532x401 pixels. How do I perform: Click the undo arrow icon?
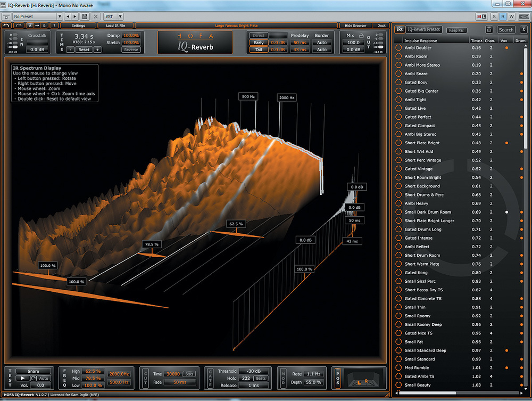[6, 25]
